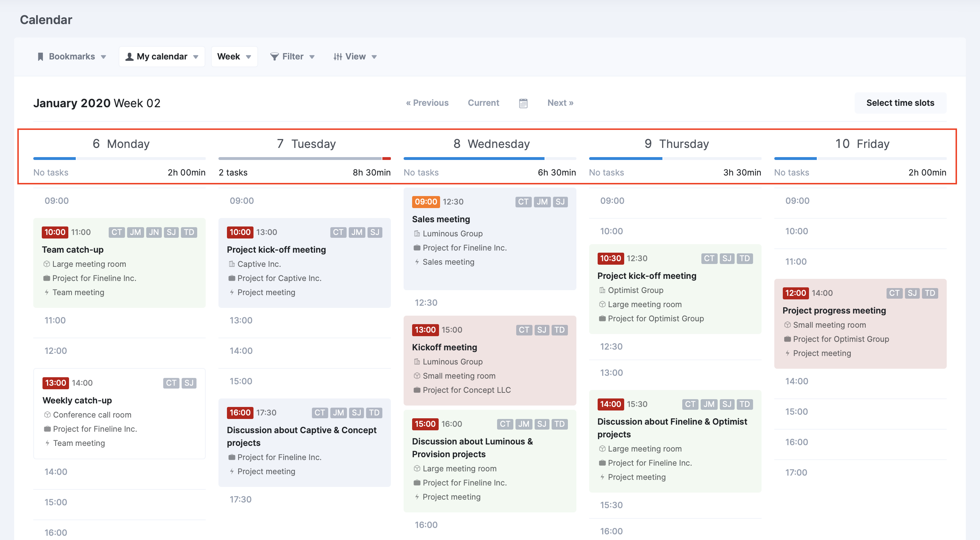
Task: Click 'Large meeting room' in Team catch-up
Action: point(89,264)
